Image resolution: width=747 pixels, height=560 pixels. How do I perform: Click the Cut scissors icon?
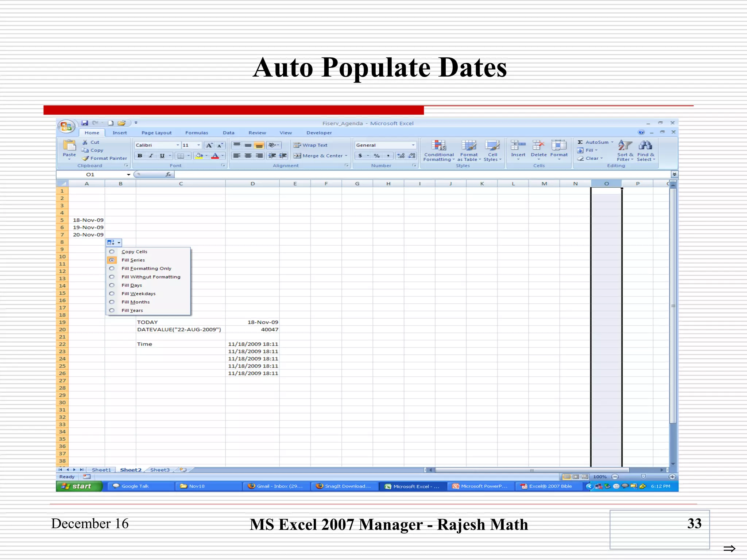point(85,142)
